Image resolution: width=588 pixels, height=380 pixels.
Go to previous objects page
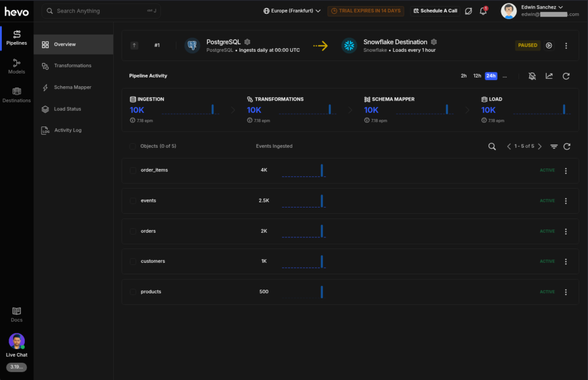tap(509, 147)
